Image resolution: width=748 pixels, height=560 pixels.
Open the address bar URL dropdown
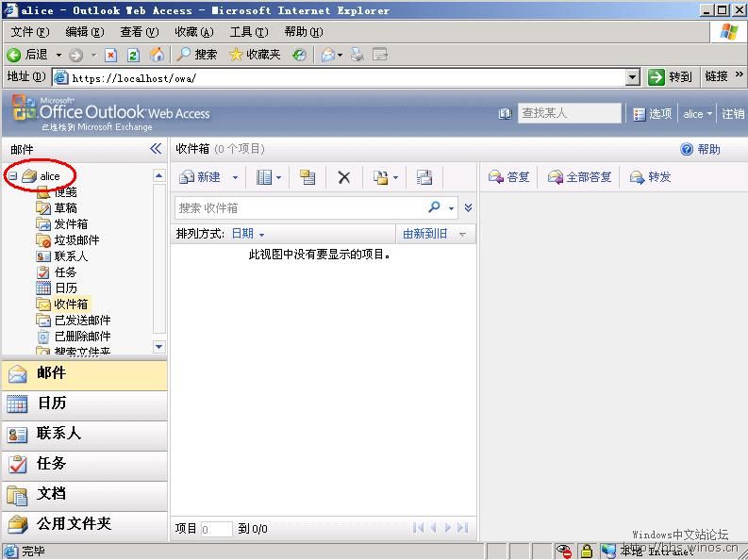(x=633, y=77)
